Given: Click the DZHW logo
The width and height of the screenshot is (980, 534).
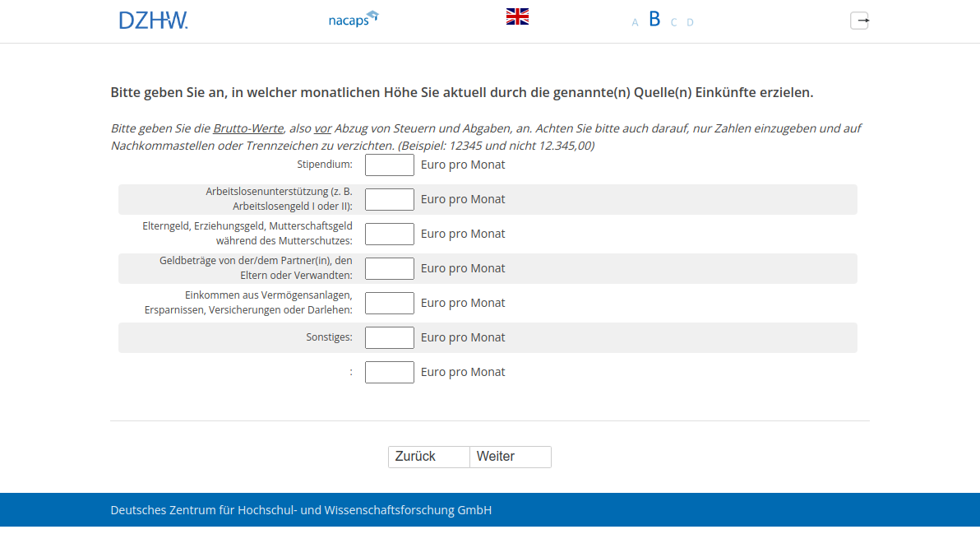Looking at the screenshot, I should pyautogui.click(x=153, y=21).
